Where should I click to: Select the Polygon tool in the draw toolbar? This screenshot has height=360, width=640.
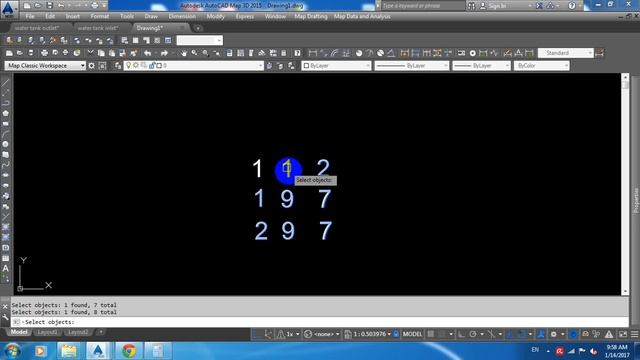pyautogui.click(x=5, y=113)
